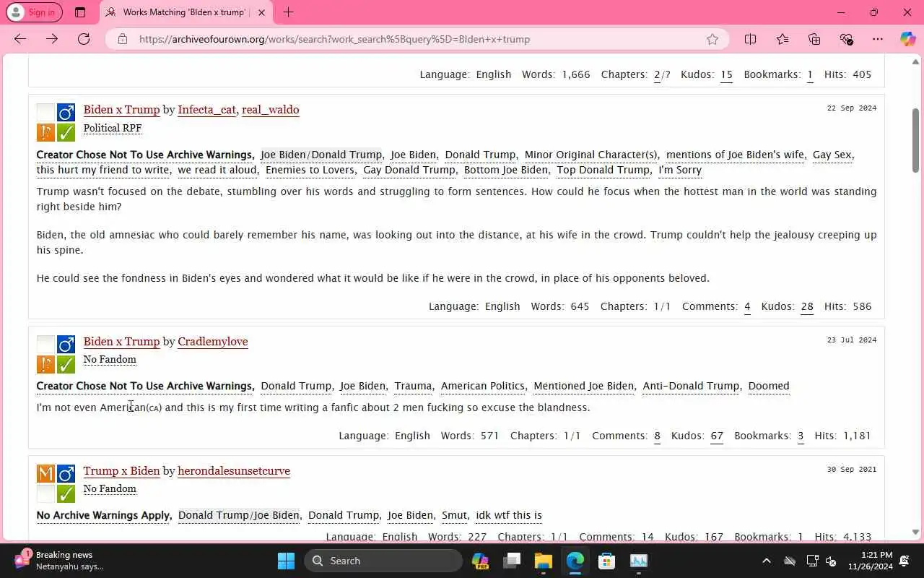Open idk wtf this is tag
Viewport: 924px width, 578px height.
point(508,515)
